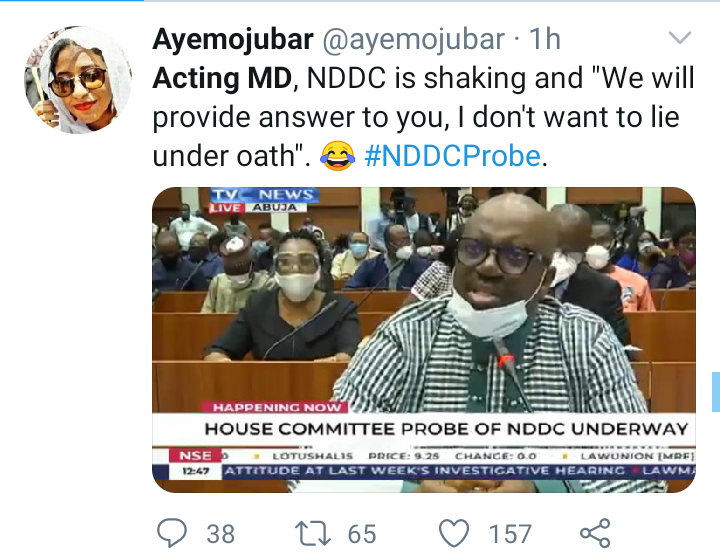Click the laughing tears emoji in tweet
The width and height of the screenshot is (720, 559).
338,156
